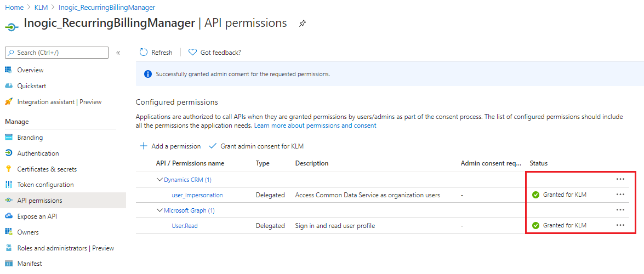Click the pin icon beside API permissions title
This screenshot has height=274, width=644.
click(303, 24)
